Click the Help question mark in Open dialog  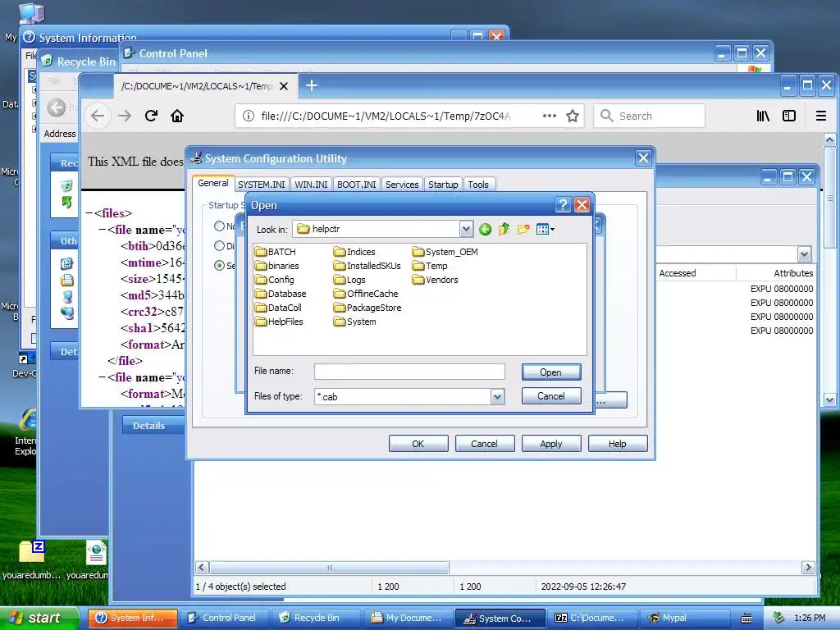(562, 204)
